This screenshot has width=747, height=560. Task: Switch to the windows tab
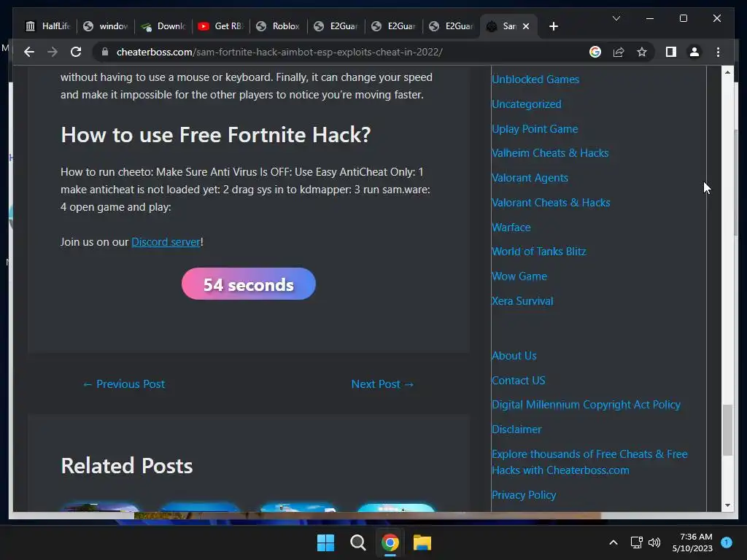pos(106,26)
